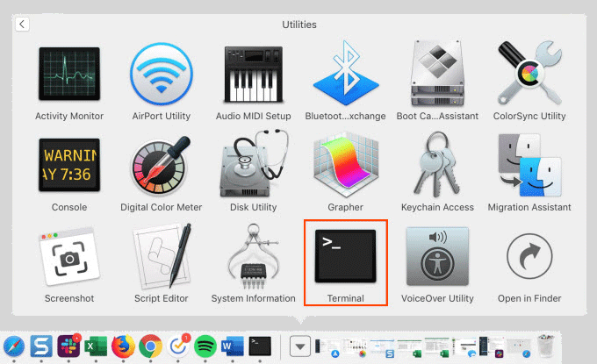Screen dimensions: 597x364
Task: Launch Migration Assistant
Action: click(x=529, y=164)
